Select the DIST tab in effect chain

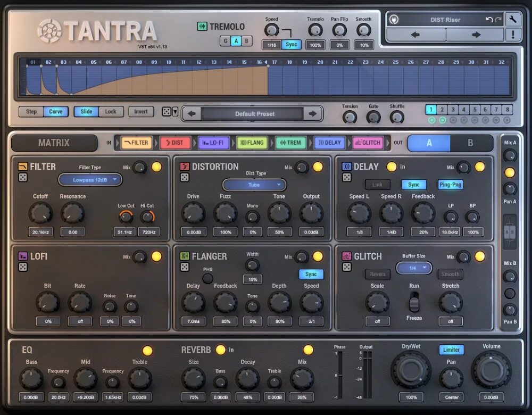point(174,143)
